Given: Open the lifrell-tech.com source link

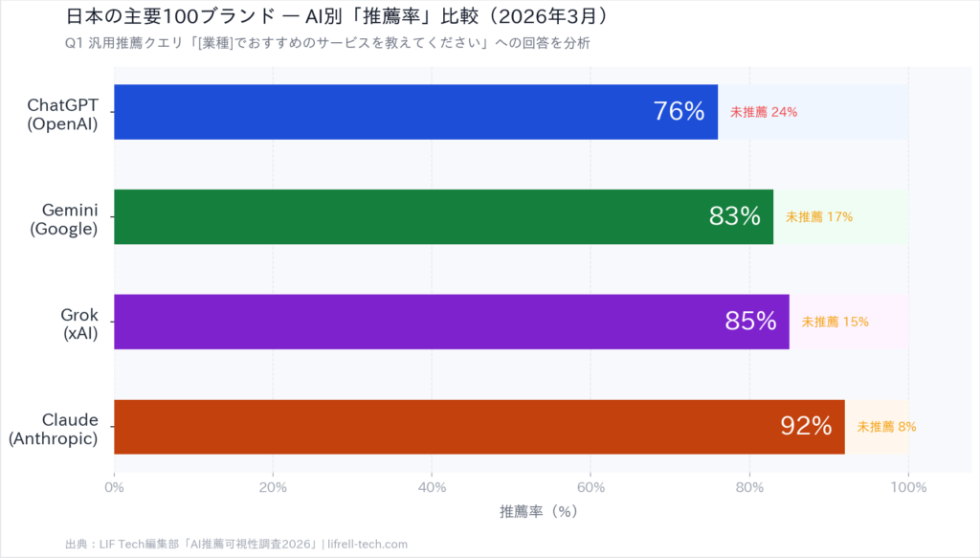Looking at the screenshot, I should 367,544.
